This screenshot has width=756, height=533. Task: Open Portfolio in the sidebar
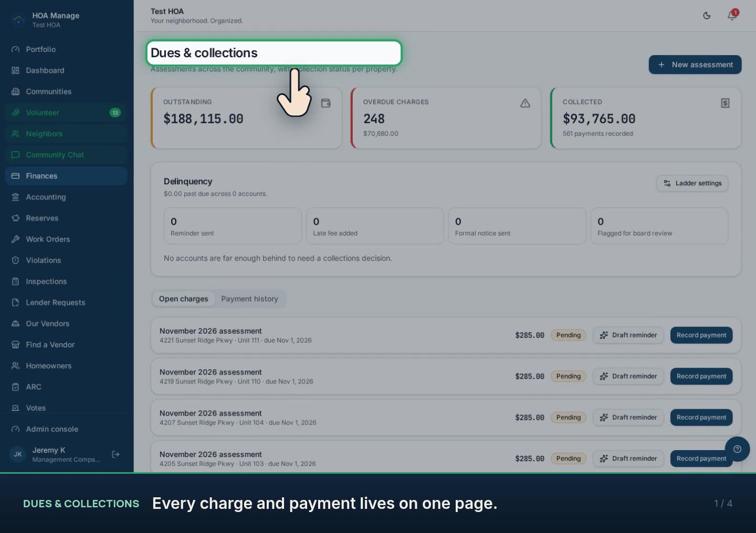(x=66, y=49)
